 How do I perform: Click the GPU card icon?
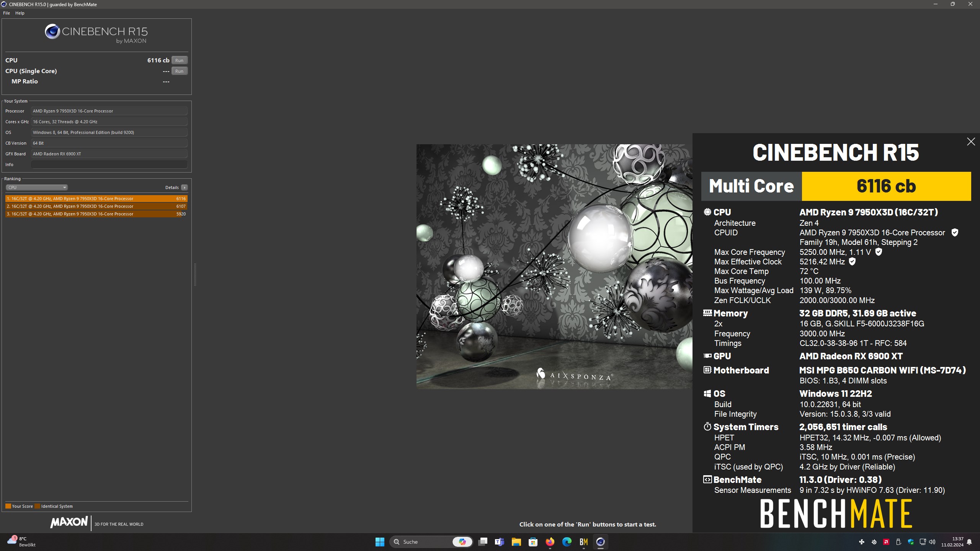[707, 356]
